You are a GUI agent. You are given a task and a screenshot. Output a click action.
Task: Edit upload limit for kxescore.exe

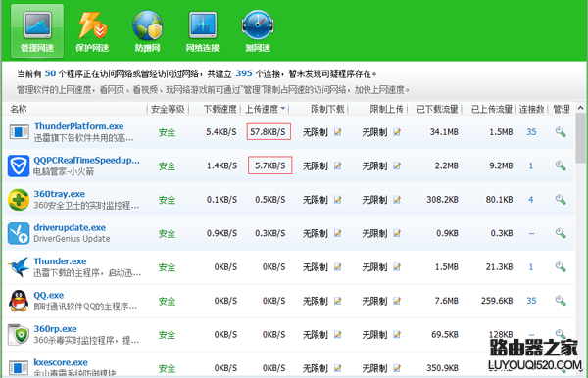[x=397, y=368]
